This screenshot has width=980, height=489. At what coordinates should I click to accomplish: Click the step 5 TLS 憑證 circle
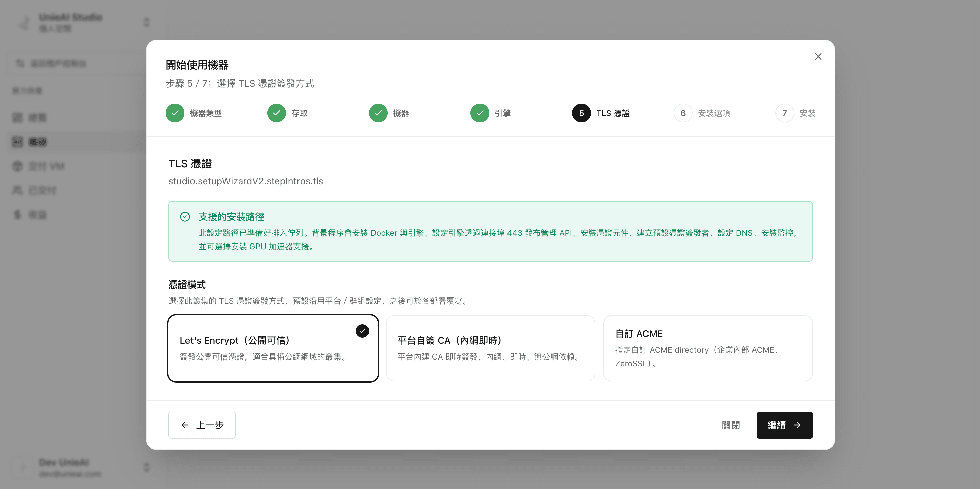coord(581,113)
